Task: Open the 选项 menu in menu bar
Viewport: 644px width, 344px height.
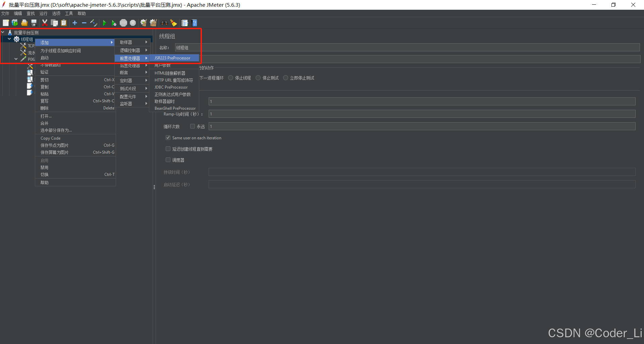Action: [56, 13]
